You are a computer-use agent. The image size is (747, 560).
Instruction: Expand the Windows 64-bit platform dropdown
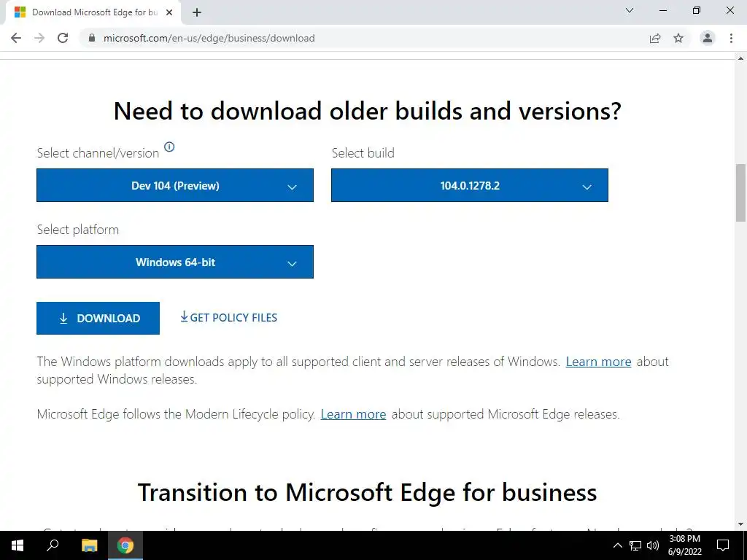click(x=175, y=262)
